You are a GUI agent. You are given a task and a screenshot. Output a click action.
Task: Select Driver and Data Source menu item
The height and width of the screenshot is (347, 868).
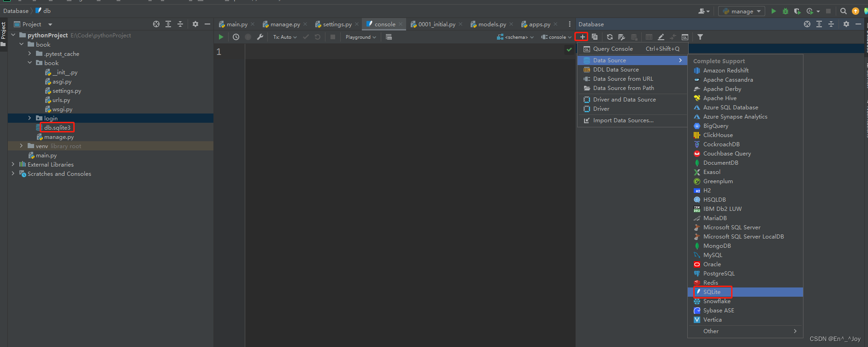[x=632, y=100]
